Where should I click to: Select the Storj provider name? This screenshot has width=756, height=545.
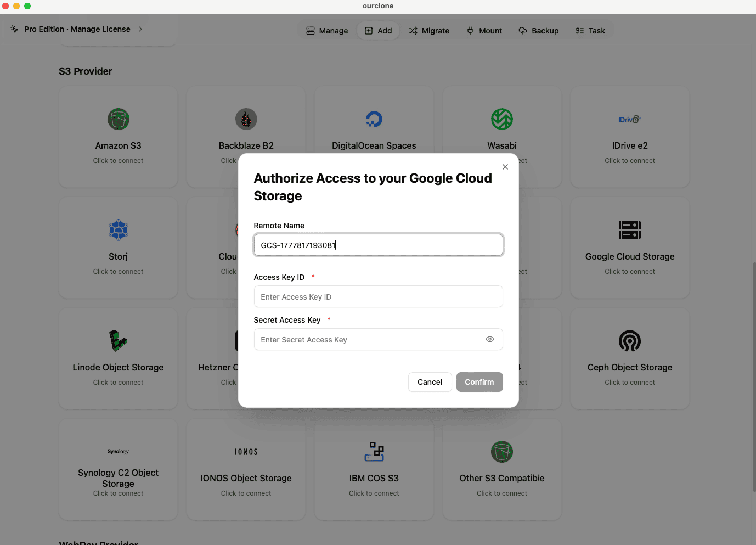tap(119, 256)
